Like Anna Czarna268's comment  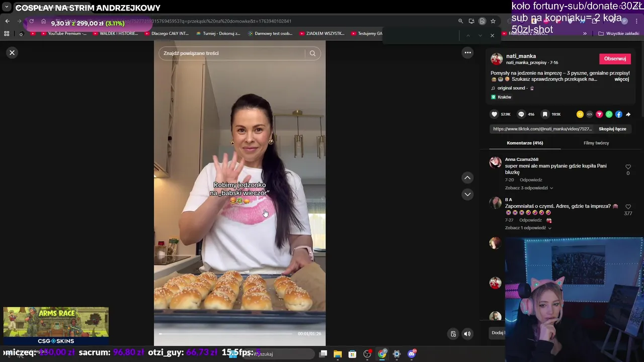628,167
